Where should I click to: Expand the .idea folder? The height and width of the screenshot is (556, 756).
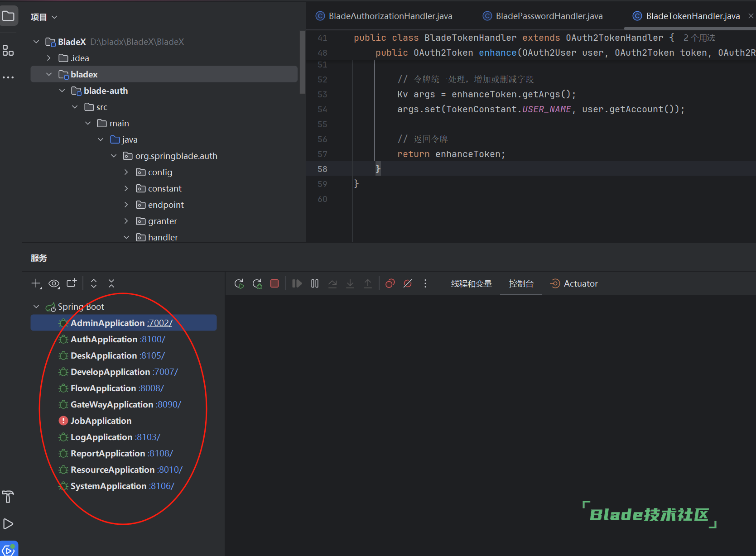click(49, 58)
